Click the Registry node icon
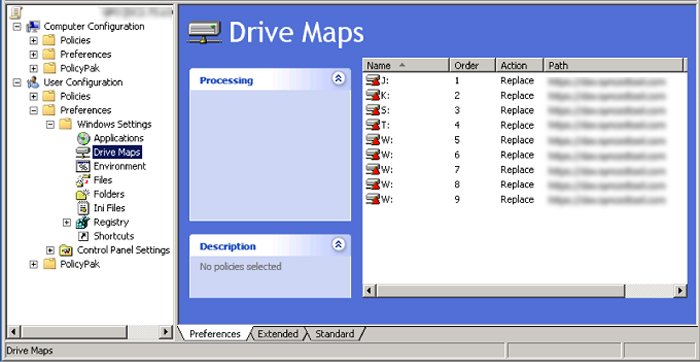Image resolution: width=700 pixels, height=362 pixels. point(83,222)
